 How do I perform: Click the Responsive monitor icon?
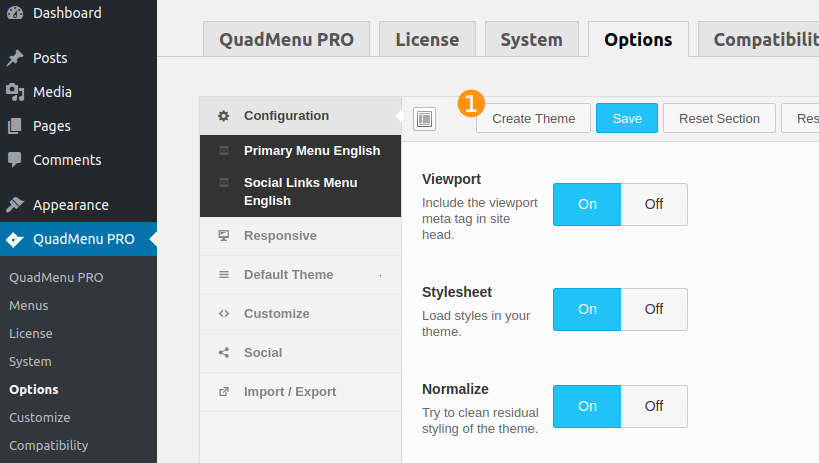coord(224,236)
